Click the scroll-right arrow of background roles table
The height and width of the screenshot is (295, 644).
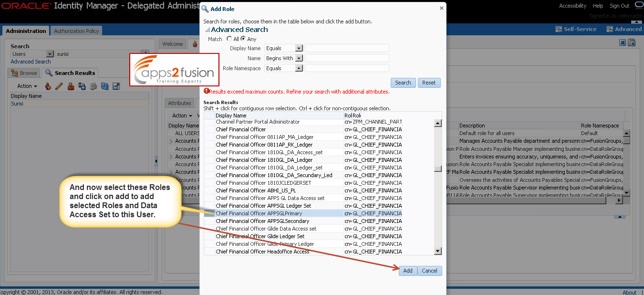619,200
